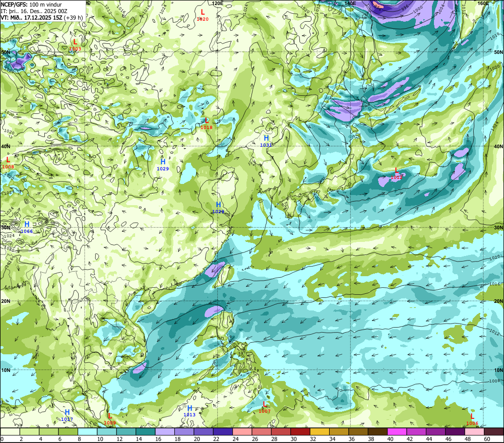Click the H 1017 high pressure marker

67,415
